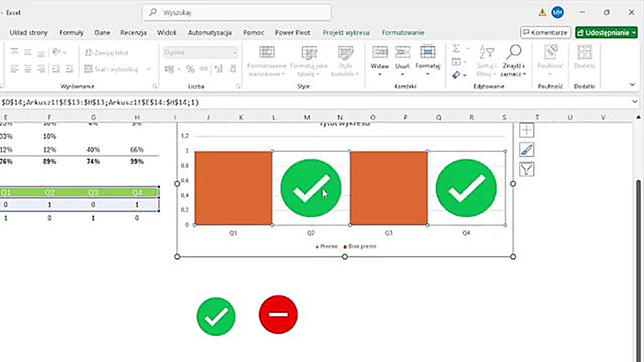Open the Formatowanie tab
This screenshot has width=644, height=362.
(403, 33)
